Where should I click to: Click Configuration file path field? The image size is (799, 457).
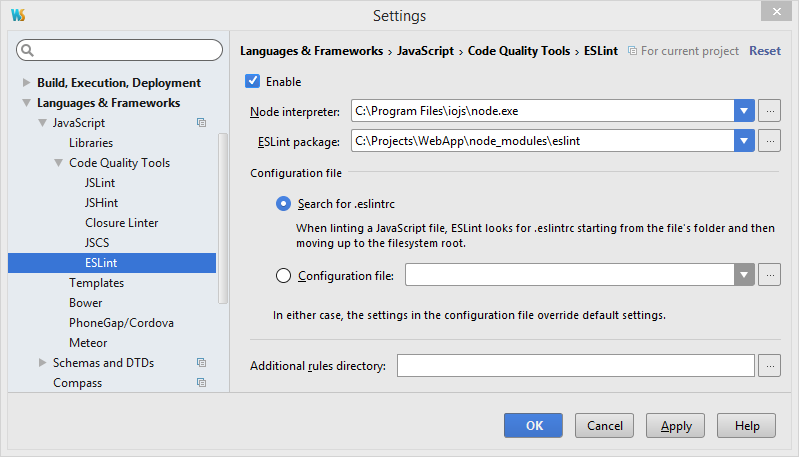(x=570, y=275)
